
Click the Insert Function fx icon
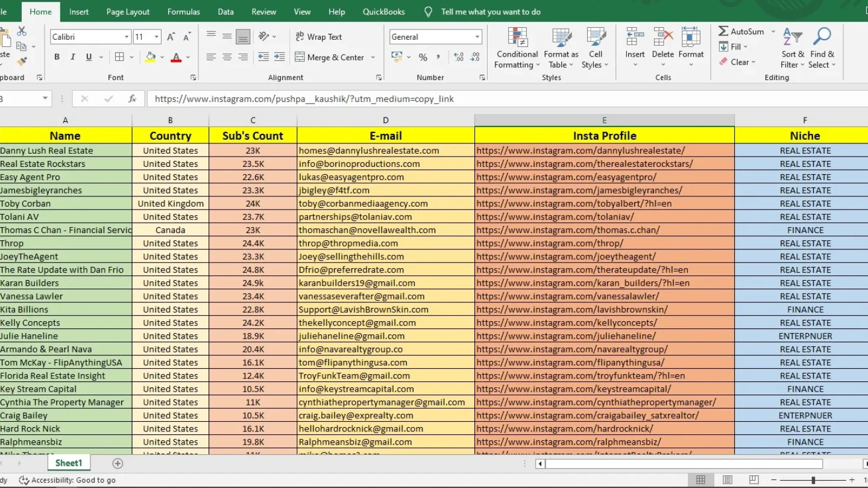point(133,99)
